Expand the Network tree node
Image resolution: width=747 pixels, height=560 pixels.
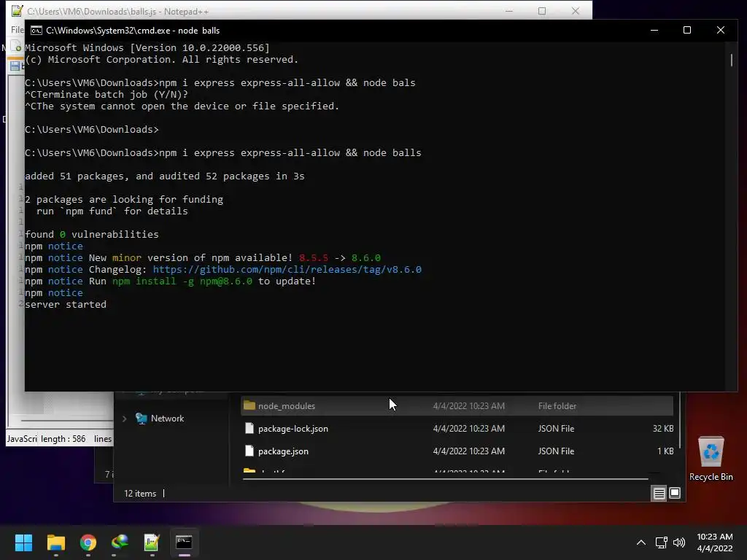(124, 419)
